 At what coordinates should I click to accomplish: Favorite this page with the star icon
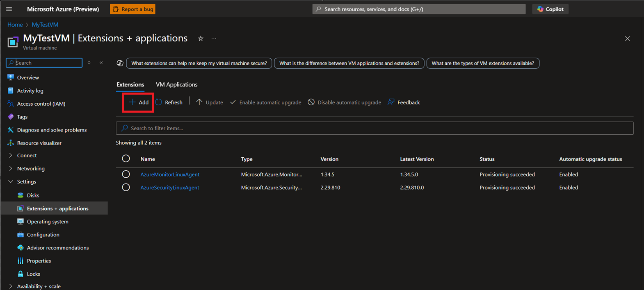pos(201,39)
